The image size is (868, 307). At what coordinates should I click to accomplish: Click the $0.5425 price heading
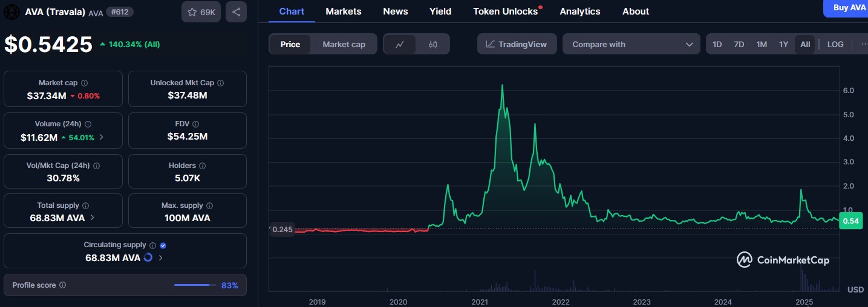[x=48, y=44]
